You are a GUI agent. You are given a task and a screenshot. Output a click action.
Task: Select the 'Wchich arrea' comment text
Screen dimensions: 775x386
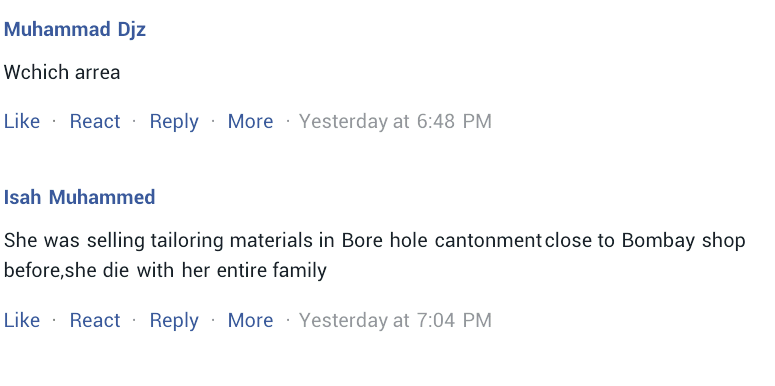tap(62, 73)
